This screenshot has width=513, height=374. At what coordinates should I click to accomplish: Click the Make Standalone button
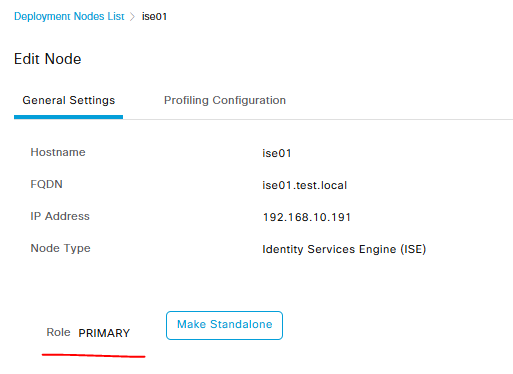coord(224,325)
